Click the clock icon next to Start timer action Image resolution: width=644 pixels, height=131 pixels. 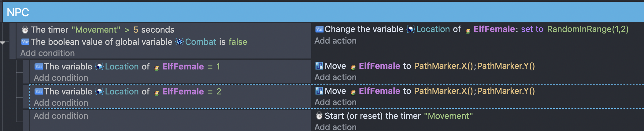coord(319,116)
